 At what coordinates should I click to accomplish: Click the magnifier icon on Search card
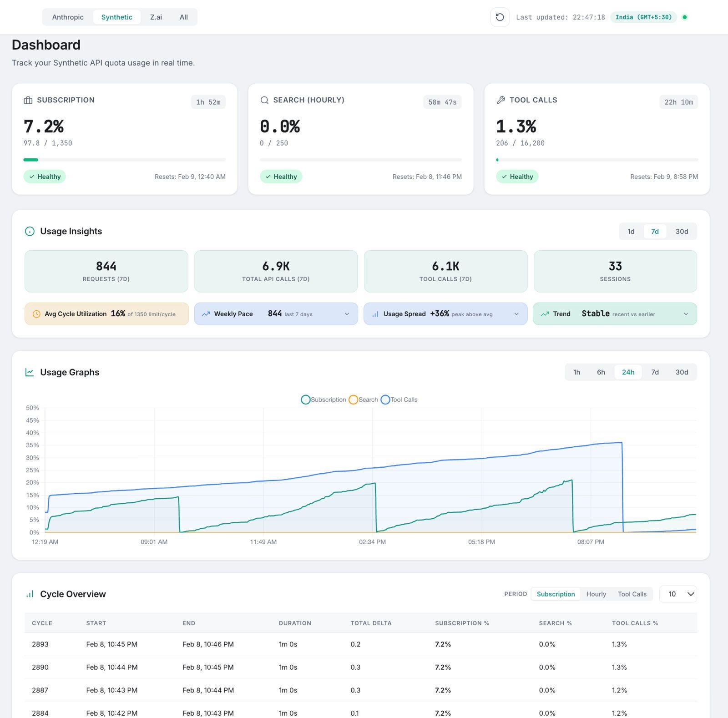pos(264,100)
